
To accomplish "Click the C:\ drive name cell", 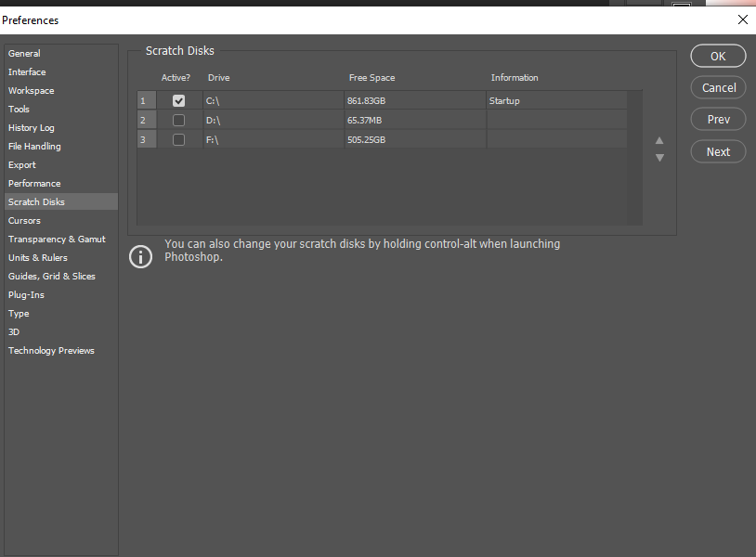I will click(273, 100).
